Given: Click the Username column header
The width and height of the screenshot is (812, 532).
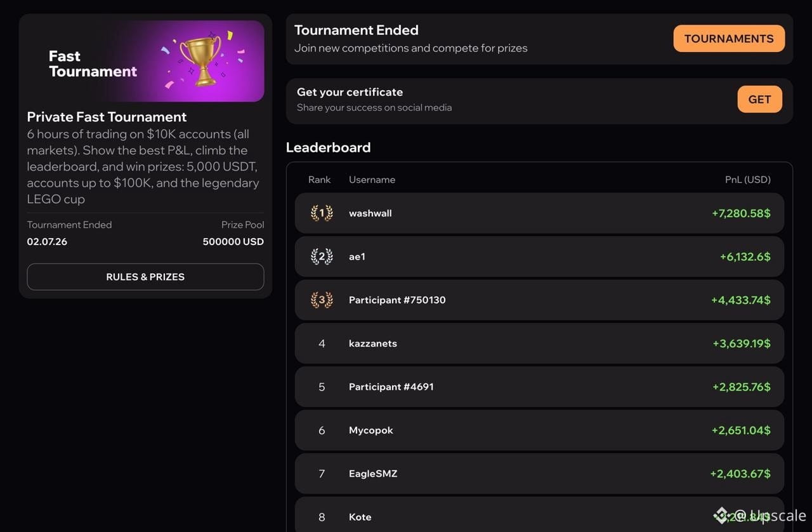Looking at the screenshot, I should pos(372,180).
